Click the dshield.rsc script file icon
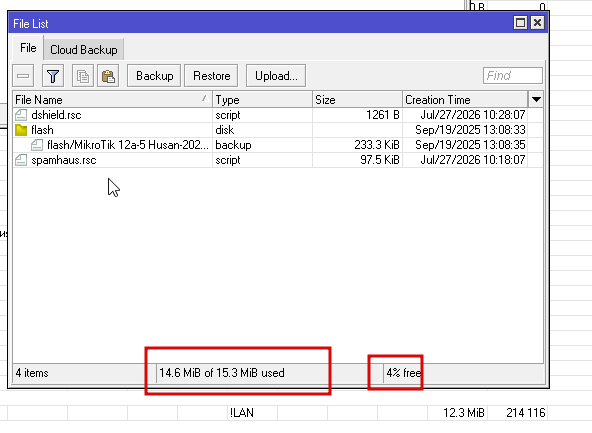Screen dimensions: 592x433 point(21,115)
